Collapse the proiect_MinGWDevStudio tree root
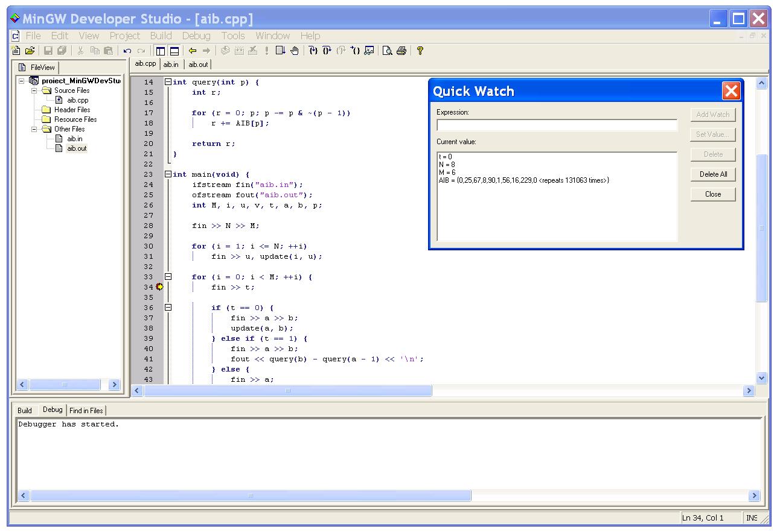This screenshot has height=532, width=777. (x=22, y=81)
